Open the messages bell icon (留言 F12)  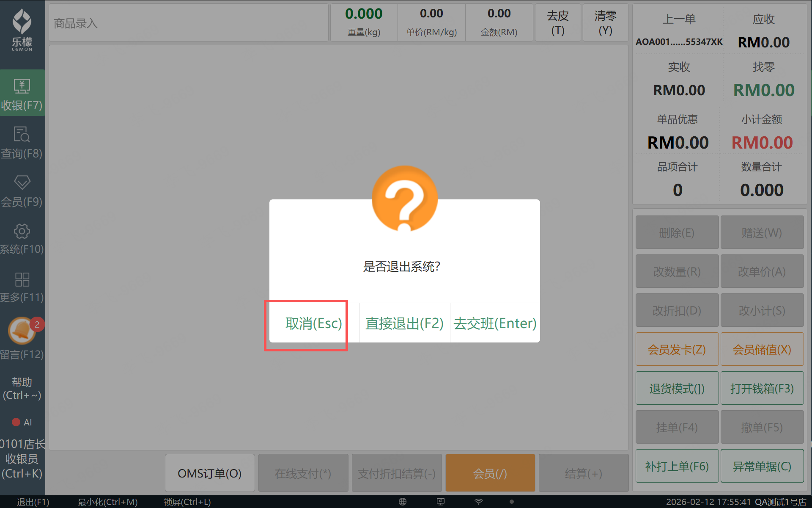[22, 331]
